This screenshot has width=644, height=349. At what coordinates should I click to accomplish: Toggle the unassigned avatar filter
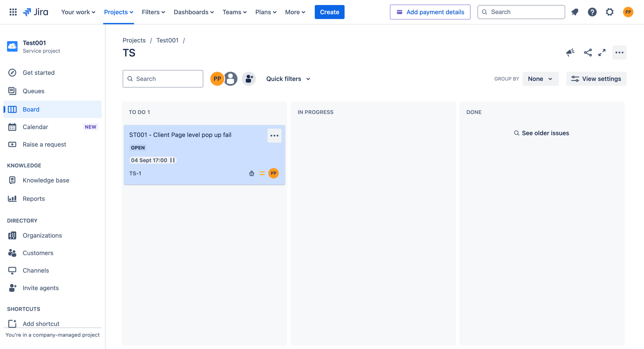[231, 79]
